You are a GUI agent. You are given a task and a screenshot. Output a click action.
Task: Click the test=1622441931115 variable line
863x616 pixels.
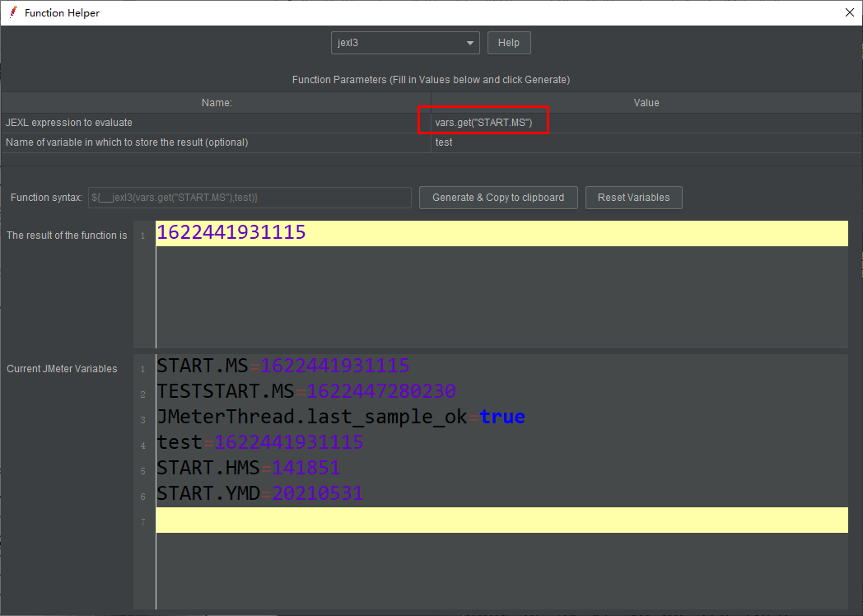point(259,442)
